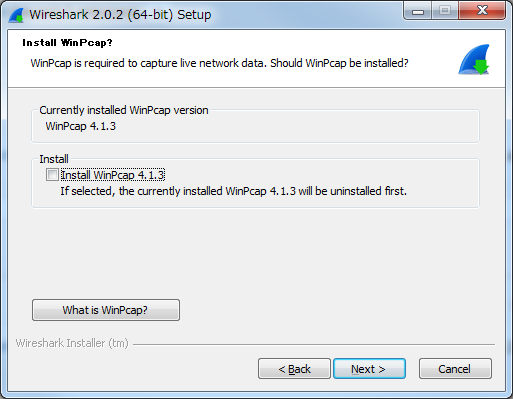Click the empty grey area below the Install group

pyautogui.click(x=255, y=253)
